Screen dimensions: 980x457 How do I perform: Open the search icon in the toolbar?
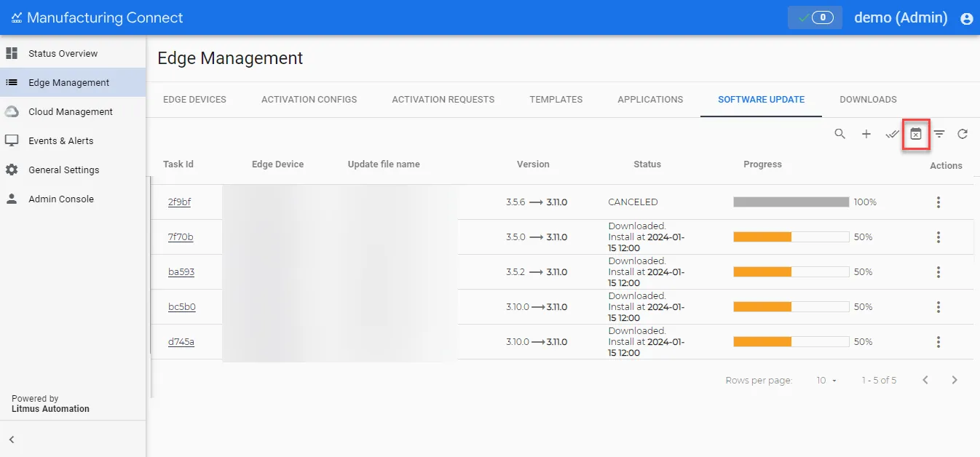tap(840, 134)
